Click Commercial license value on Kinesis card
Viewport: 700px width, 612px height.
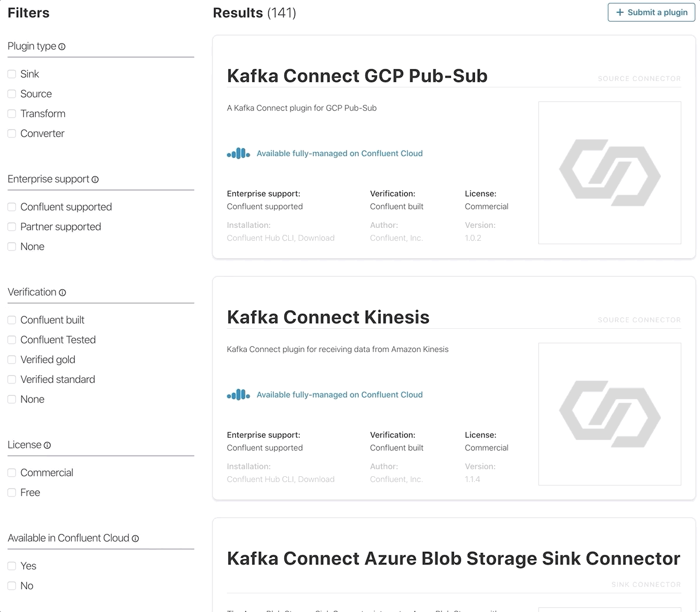point(487,448)
